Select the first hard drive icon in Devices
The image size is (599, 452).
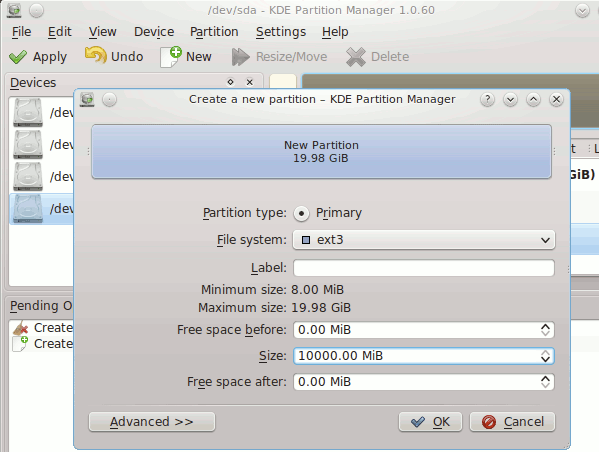tap(28, 112)
